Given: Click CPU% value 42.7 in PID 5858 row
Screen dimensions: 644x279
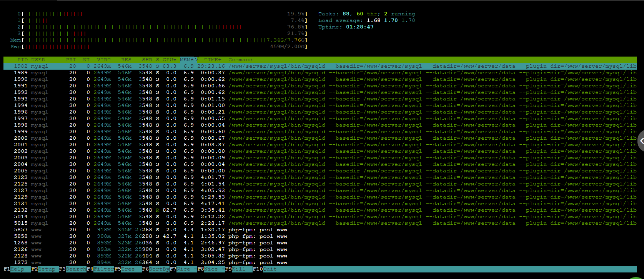Looking at the screenshot, I should tap(170, 236).
